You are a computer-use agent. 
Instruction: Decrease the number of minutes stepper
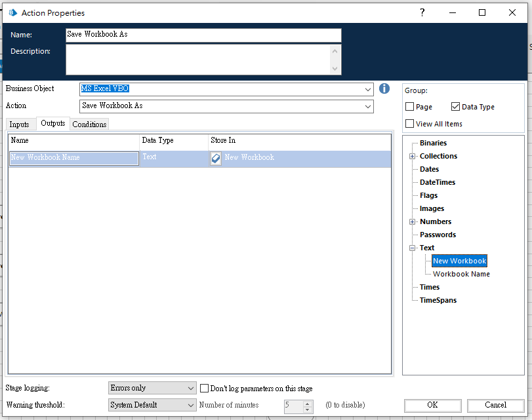tap(308, 410)
